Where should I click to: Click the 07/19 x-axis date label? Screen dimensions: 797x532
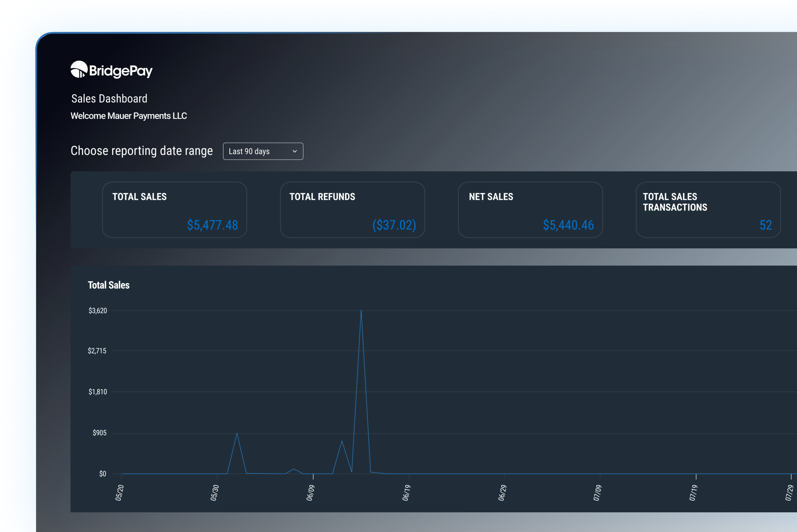(694, 493)
